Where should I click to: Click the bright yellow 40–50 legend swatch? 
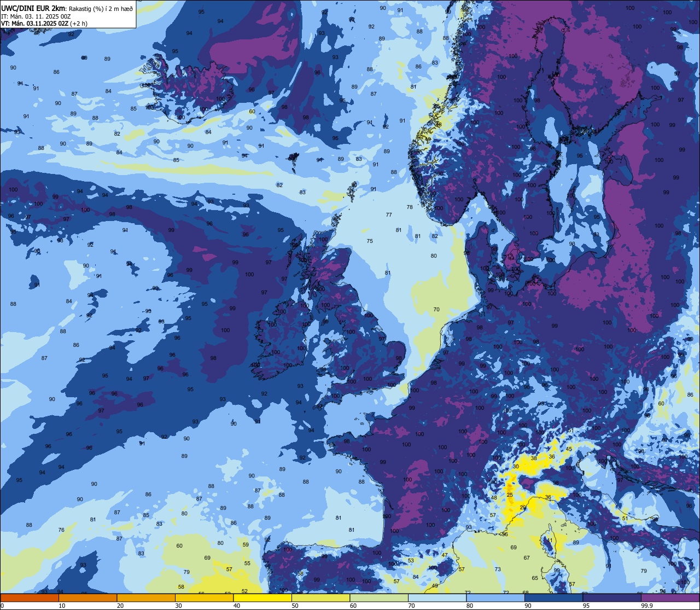[x=262, y=598]
